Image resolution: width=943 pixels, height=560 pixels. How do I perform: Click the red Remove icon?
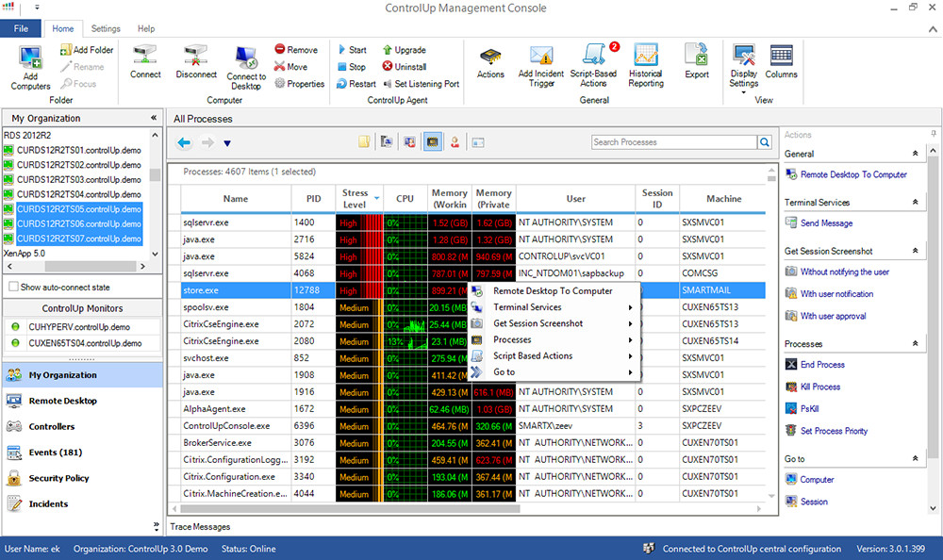[x=280, y=49]
